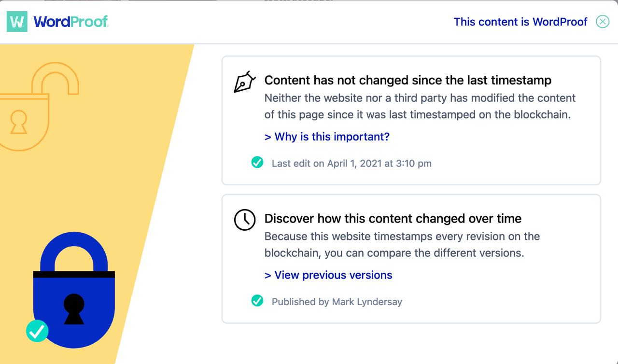Close the WordProof popup with X icon
The width and height of the screenshot is (618, 364).
(603, 22)
